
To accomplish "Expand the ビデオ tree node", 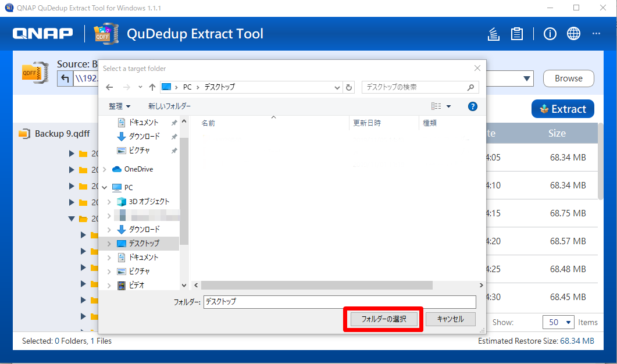I will [x=109, y=286].
